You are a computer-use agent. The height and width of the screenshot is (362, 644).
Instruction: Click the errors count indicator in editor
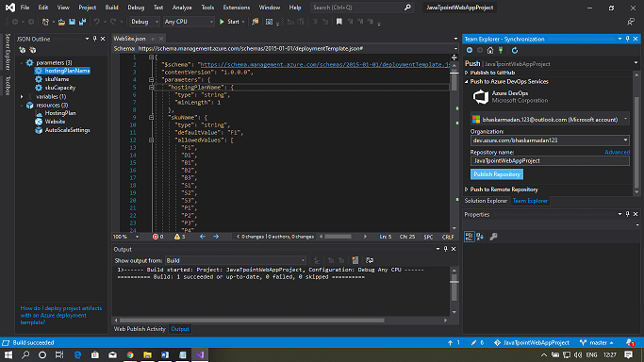pos(158,237)
